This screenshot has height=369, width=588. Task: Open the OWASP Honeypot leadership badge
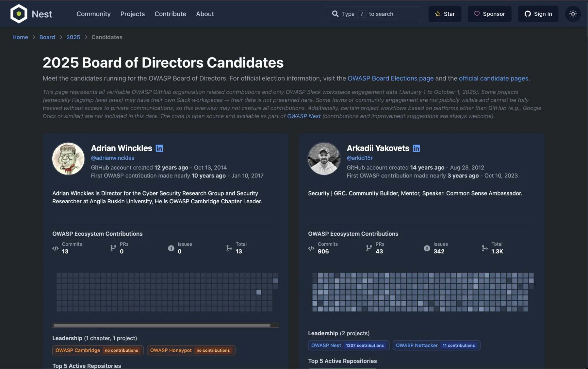[x=191, y=350]
